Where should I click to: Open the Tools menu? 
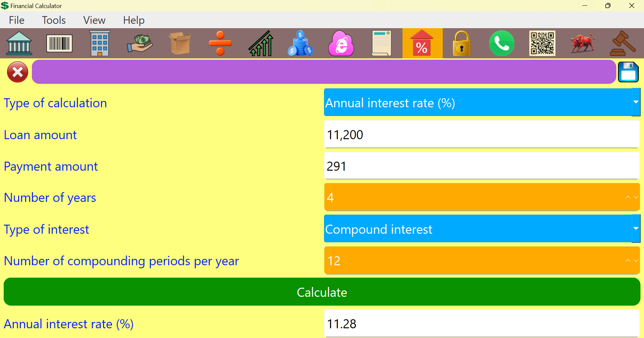[54, 20]
